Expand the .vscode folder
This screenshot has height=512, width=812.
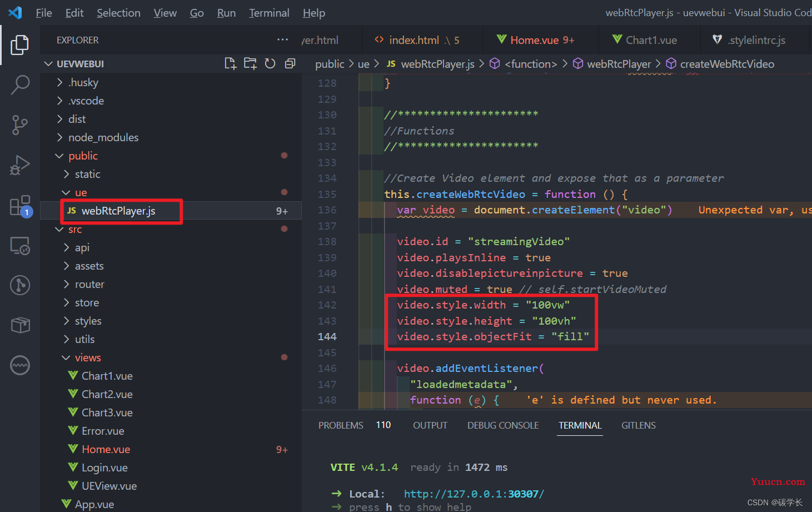pyautogui.click(x=59, y=101)
